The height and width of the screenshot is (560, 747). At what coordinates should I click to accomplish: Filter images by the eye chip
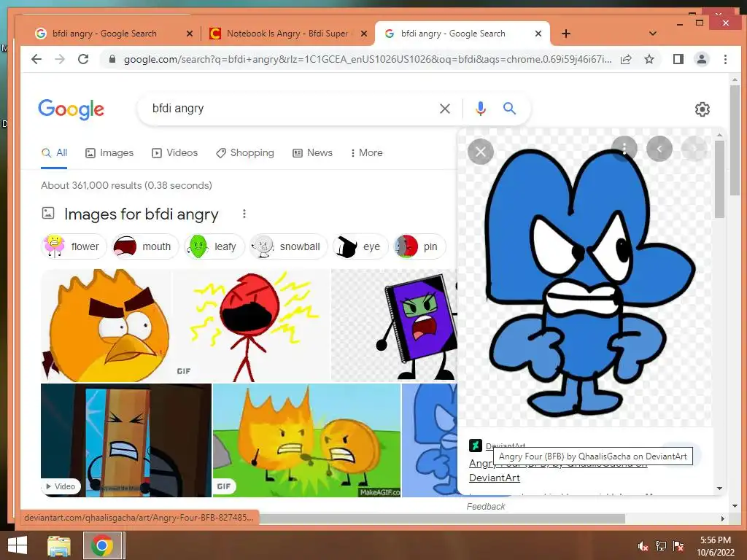pyautogui.click(x=360, y=246)
